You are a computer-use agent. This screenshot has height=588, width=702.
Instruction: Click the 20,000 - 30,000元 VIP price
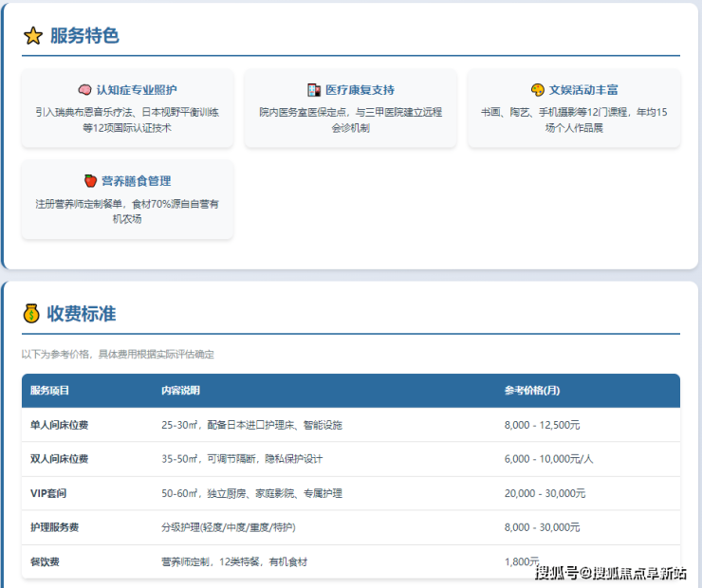(545, 493)
